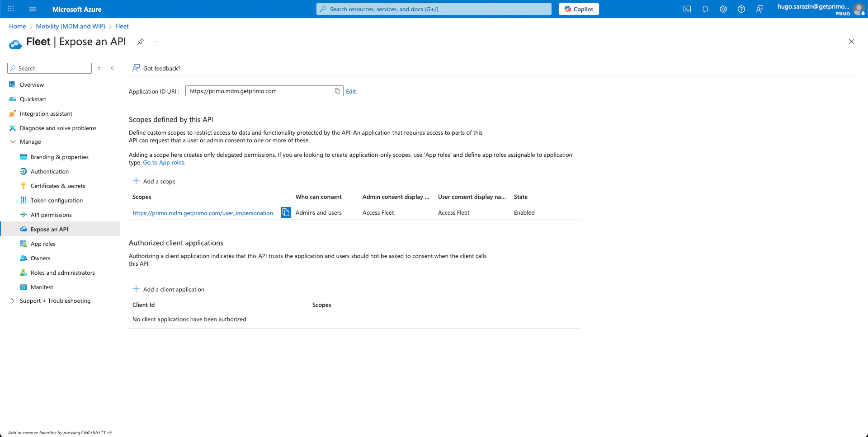Collapse the left menu with double chevron
This screenshot has width=868, height=437.
click(113, 68)
